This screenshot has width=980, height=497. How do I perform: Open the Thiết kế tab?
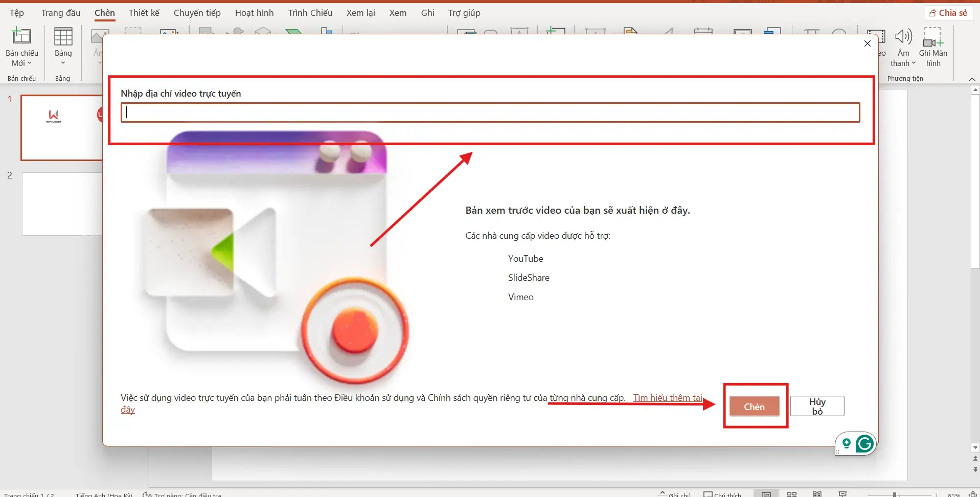[144, 13]
